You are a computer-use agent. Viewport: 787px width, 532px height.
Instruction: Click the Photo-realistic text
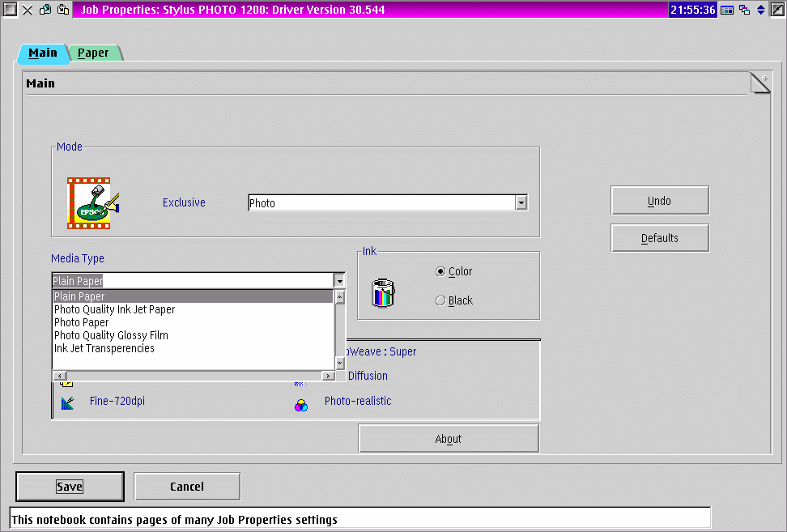[358, 401]
